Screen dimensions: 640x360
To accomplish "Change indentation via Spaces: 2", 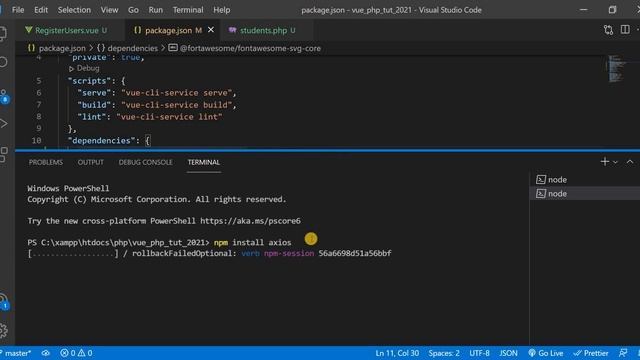I will [444, 353].
